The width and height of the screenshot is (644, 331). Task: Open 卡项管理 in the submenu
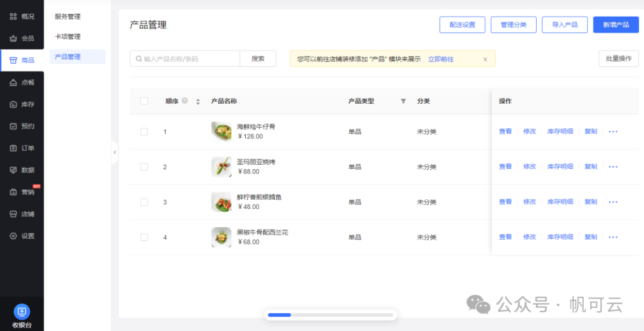point(68,37)
